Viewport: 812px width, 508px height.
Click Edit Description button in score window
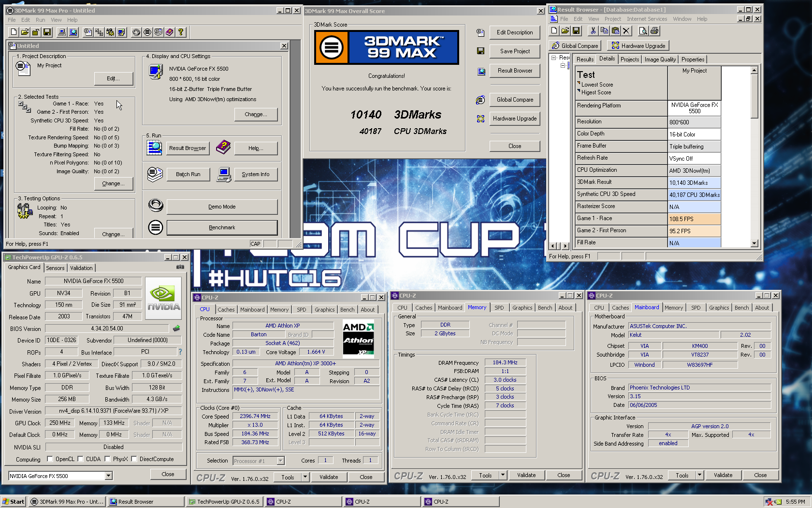[515, 32]
